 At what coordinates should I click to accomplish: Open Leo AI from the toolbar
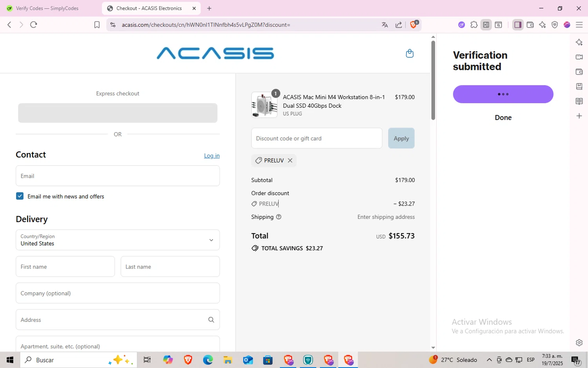click(x=543, y=25)
